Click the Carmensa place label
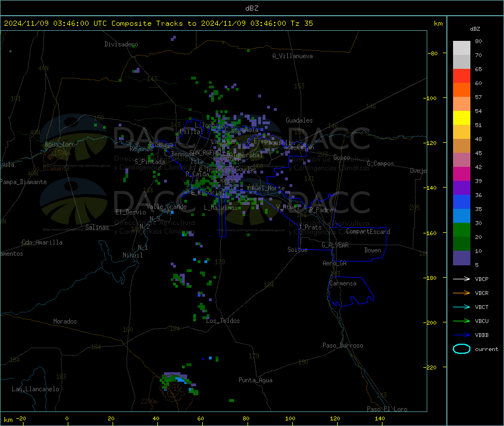 [x=343, y=283]
